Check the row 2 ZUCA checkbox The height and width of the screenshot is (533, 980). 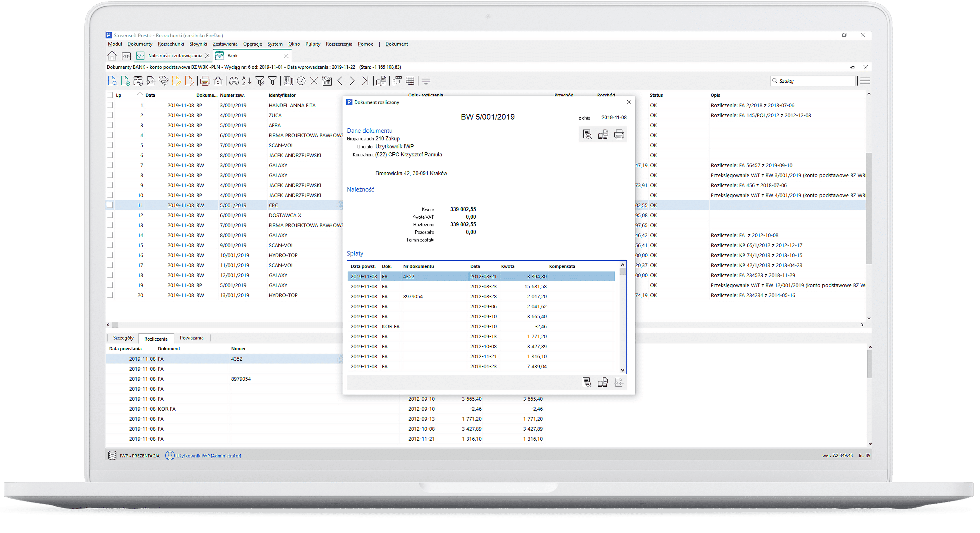click(110, 115)
